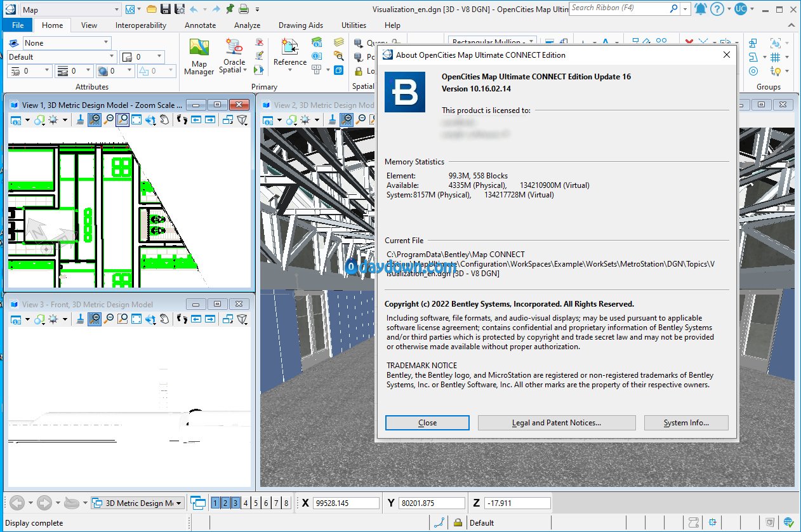The height and width of the screenshot is (532, 801).
Task: Open the line style dropdown in Attributes
Action: coord(29,71)
